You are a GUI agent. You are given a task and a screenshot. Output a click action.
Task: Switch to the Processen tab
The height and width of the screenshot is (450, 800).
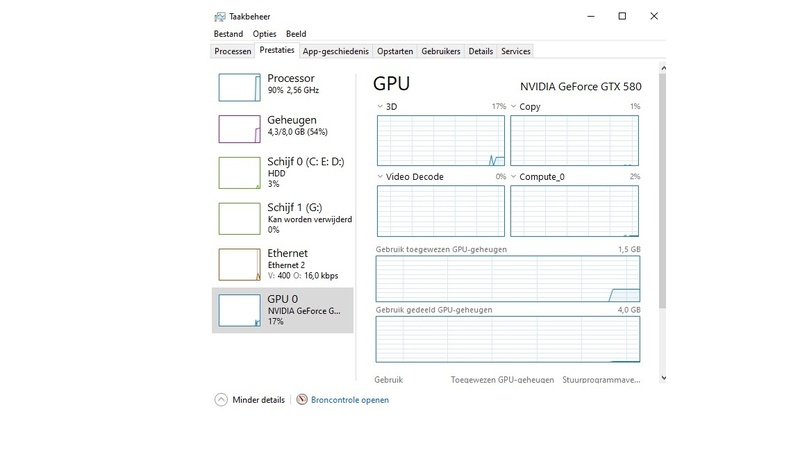pos(233,51)
